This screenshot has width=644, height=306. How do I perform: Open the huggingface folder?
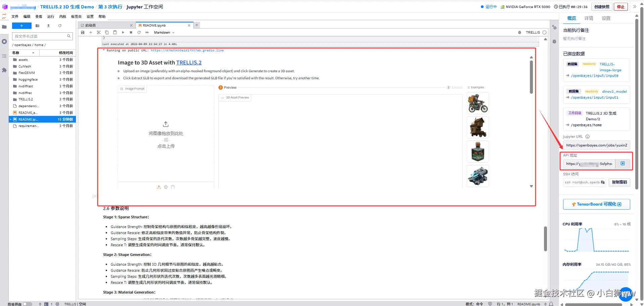click(42, 80)
